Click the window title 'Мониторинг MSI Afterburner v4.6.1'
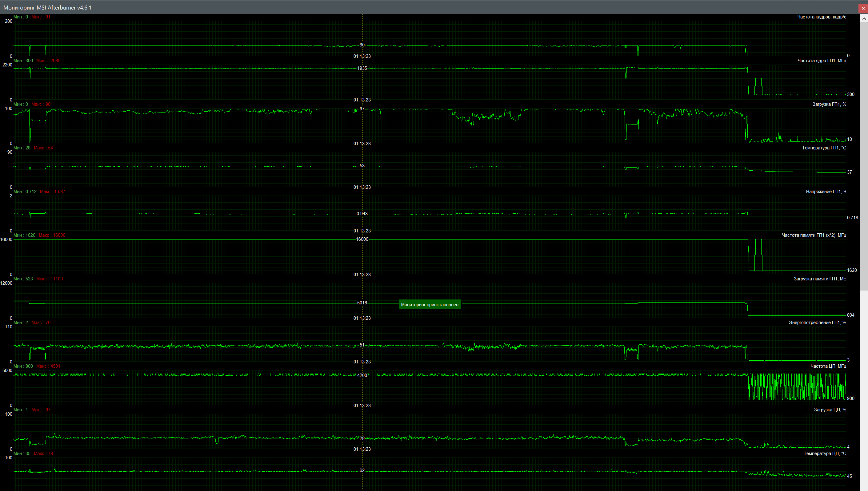868x491 pixels. [47, 7]
